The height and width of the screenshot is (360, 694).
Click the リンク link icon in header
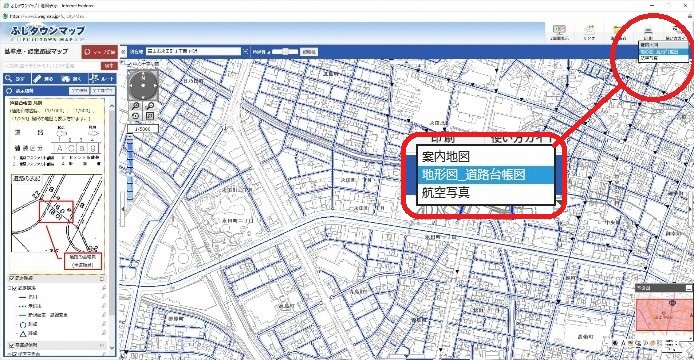tap(589, 32)
